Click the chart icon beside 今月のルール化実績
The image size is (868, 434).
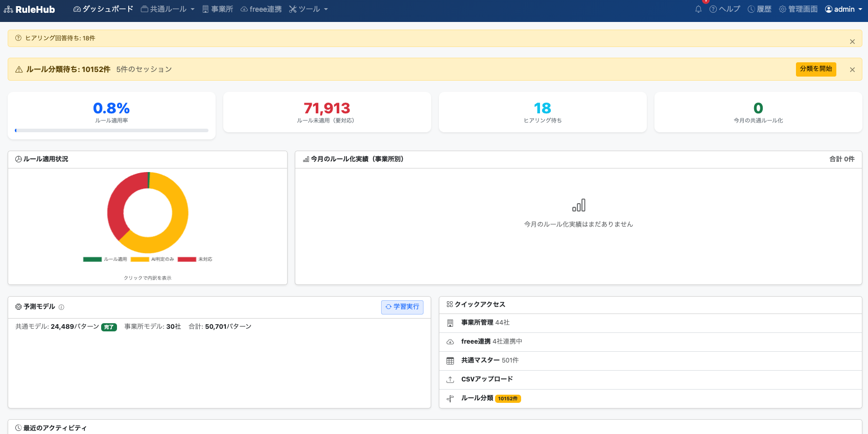[x=306, y=159]
